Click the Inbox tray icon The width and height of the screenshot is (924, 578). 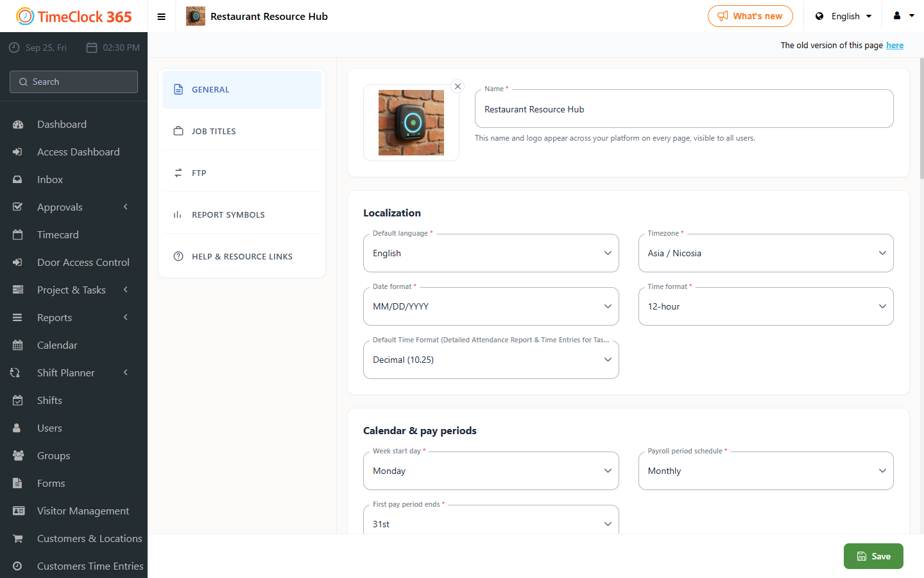coord(18,180)
